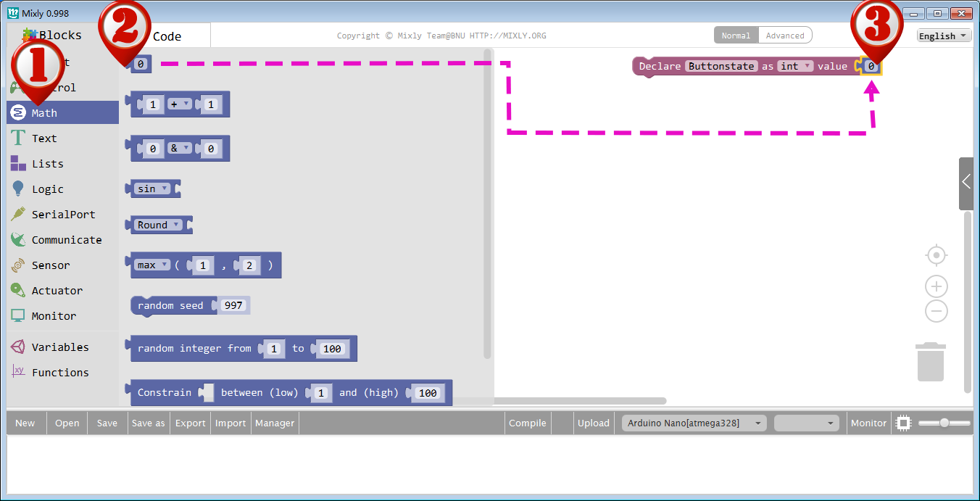Click the SerialPort plug icon
This screenshot has width=980, height=501.
tap(18, 214)
